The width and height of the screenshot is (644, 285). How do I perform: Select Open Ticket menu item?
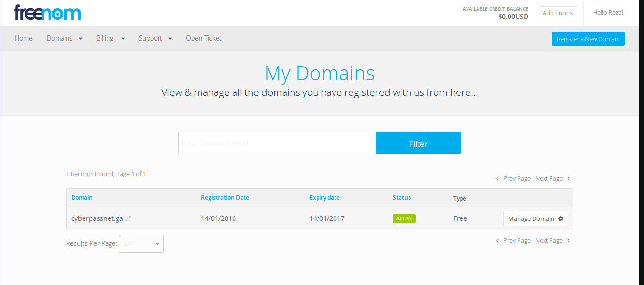coord(203,38)
